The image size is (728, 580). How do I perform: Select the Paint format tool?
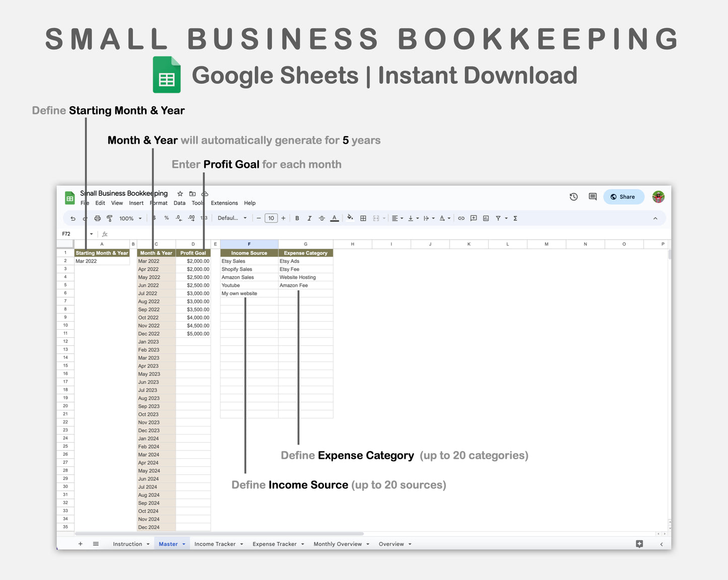(109, 219)
